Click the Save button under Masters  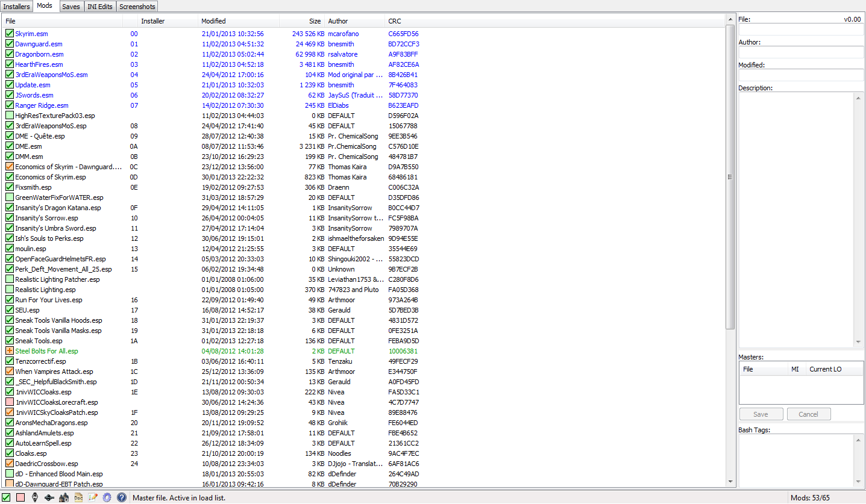pos(761,414)
